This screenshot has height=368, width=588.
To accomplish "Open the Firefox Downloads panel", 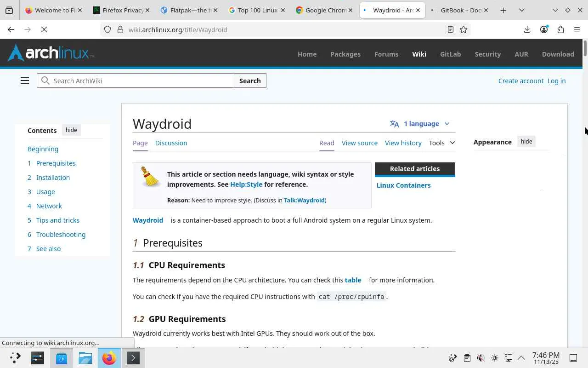I will [x=527, y=29].
